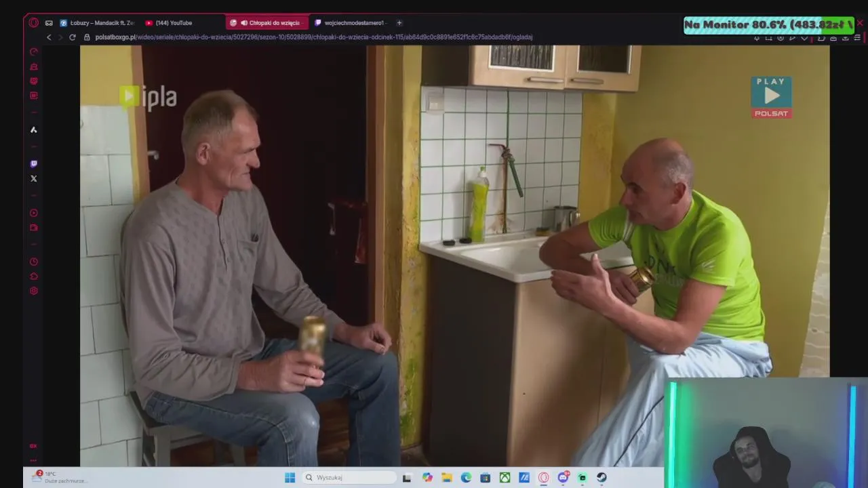Open extensions cube icon in sidebar
Image resolution: width=868 pixels, height=488 pixels.
34,277
